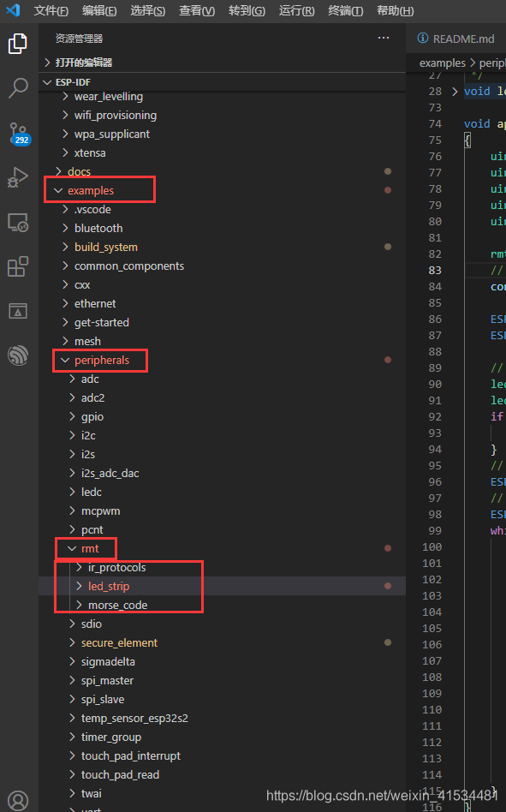506x812 pixels.
Task: Expand the wpa_supplicant folder
Action: click(223, 134)
